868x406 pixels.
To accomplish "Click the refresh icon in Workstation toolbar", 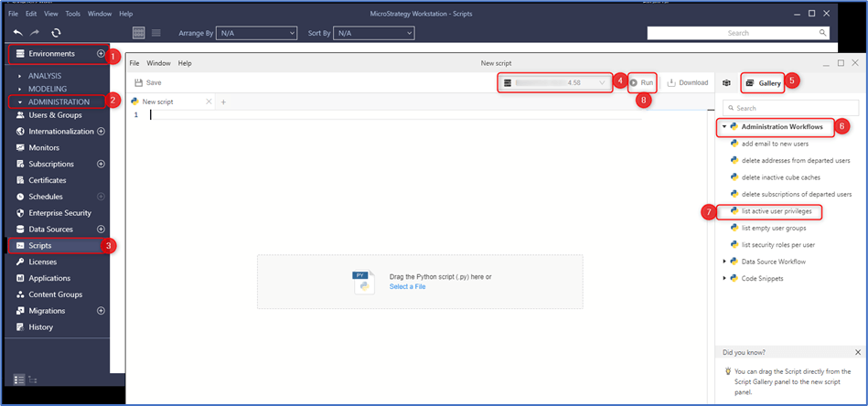I will tap(56, 33).
